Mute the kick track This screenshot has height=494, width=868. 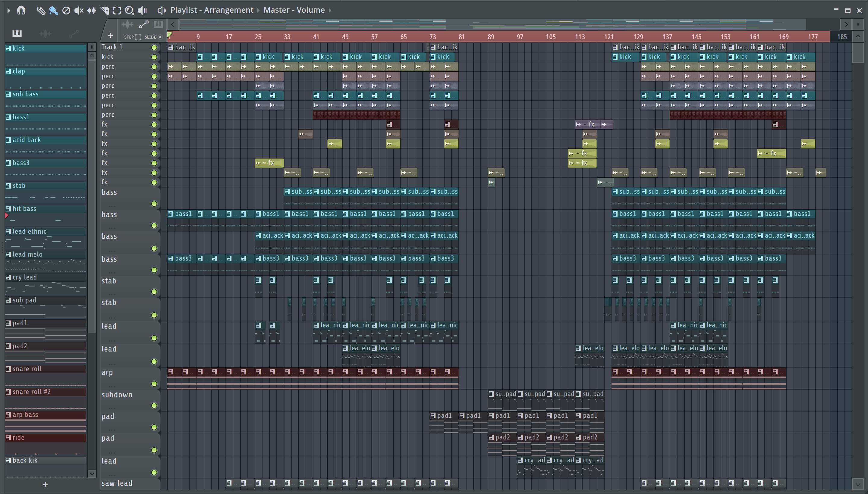[154, 57]
